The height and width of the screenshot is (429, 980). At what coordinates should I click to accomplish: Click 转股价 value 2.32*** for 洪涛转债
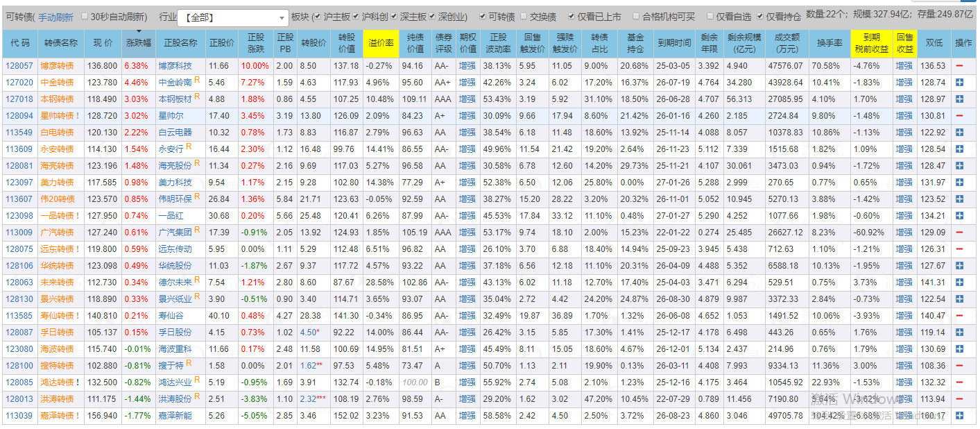tap(313, 399)
